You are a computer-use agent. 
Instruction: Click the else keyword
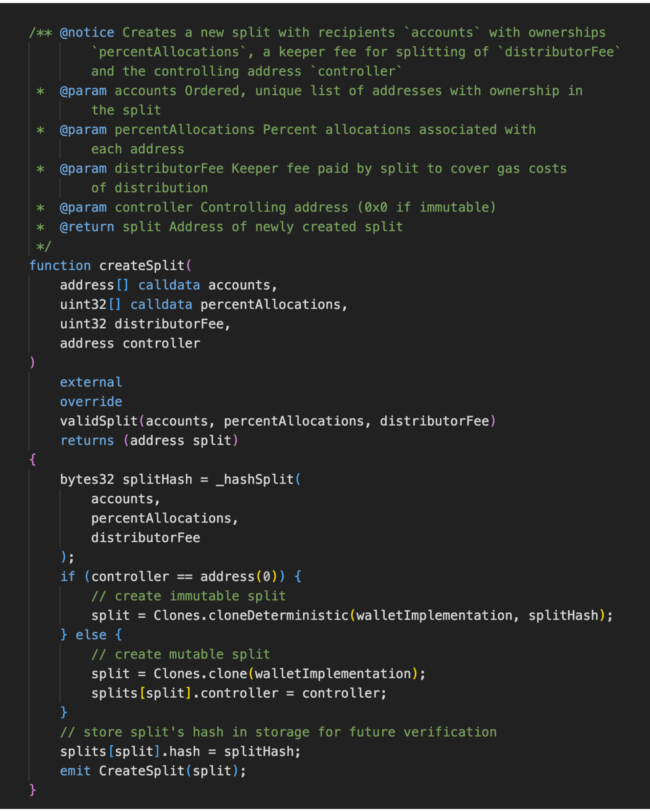tap(91, 635)
